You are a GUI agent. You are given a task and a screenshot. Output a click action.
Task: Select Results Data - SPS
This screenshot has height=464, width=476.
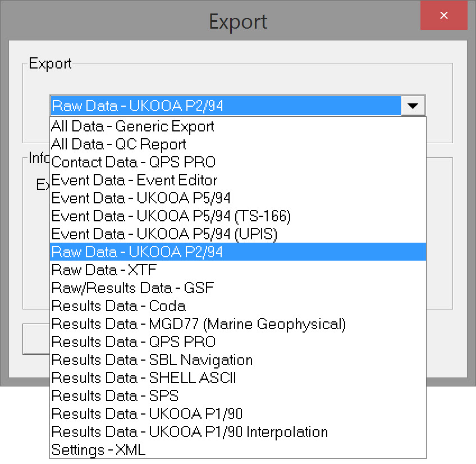[x=115, y=396]
